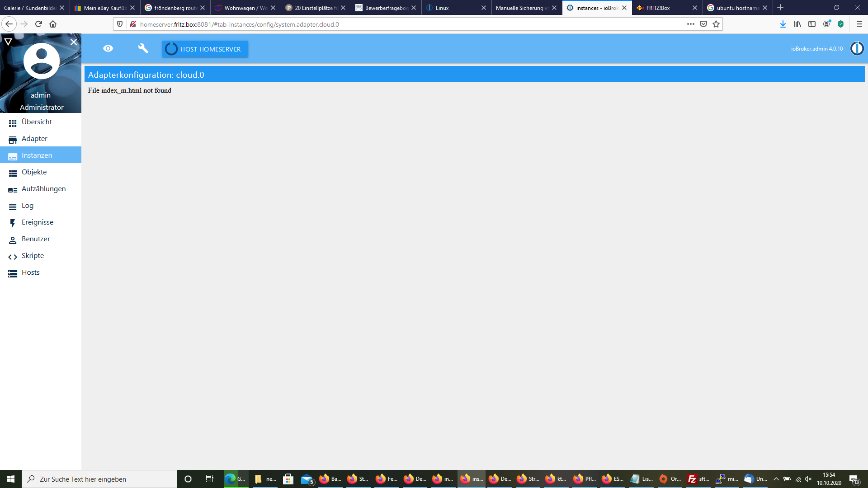Click the HOST HOMESERVER button

click(205, 49)
